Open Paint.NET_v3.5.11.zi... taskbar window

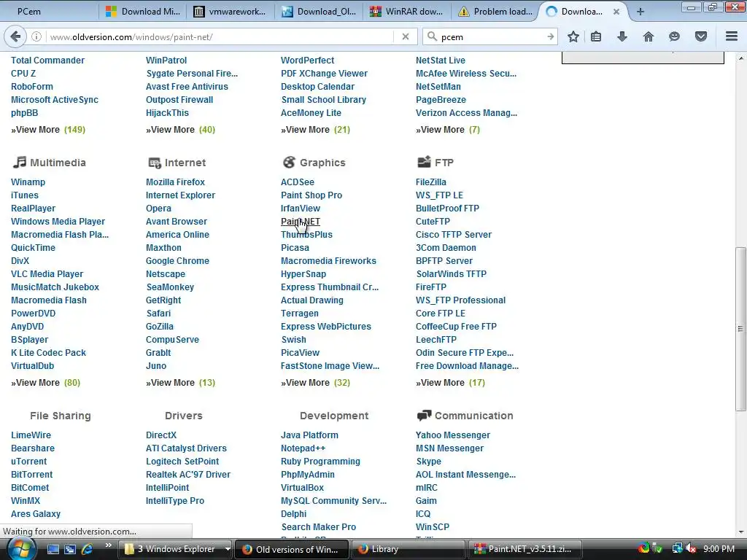525,549
